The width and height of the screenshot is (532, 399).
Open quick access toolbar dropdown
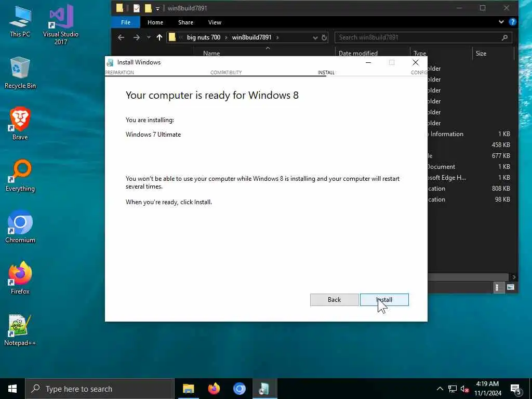click(157, 8)
